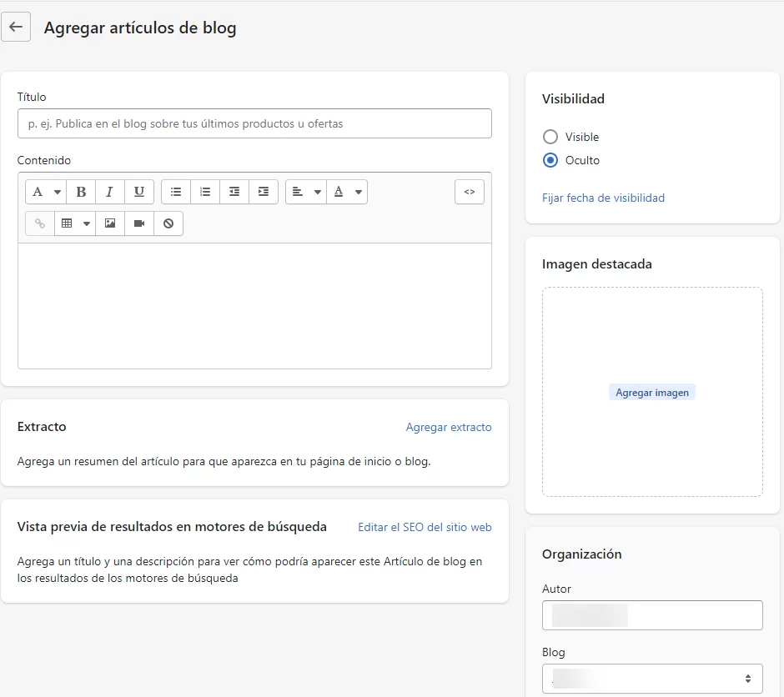Open the text formatting (A) dropdown
This screenshot has width=784, height=697.
pyautogui.click(x=46, y=192)
